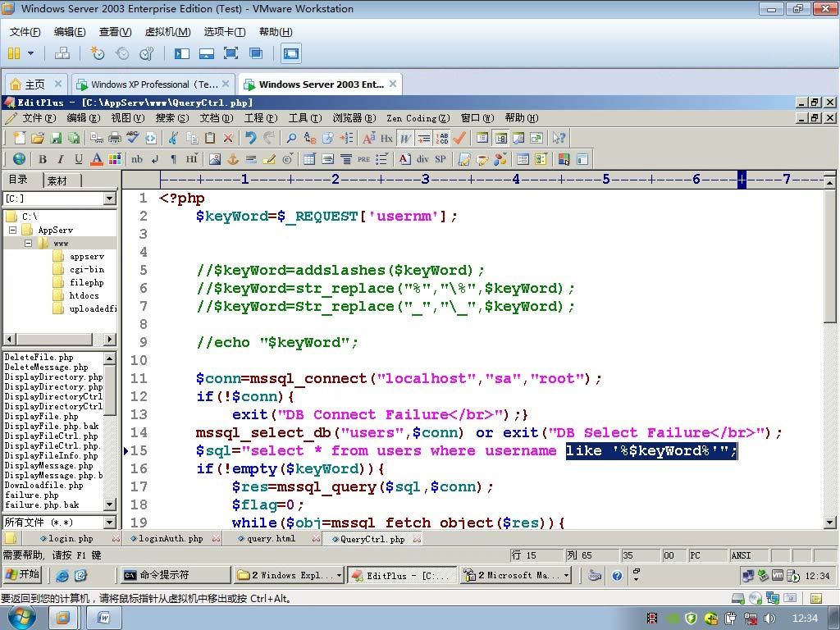Toggle the auto indent toolbar button
This screenshot has height=630, width=840.
pos(424,138)
